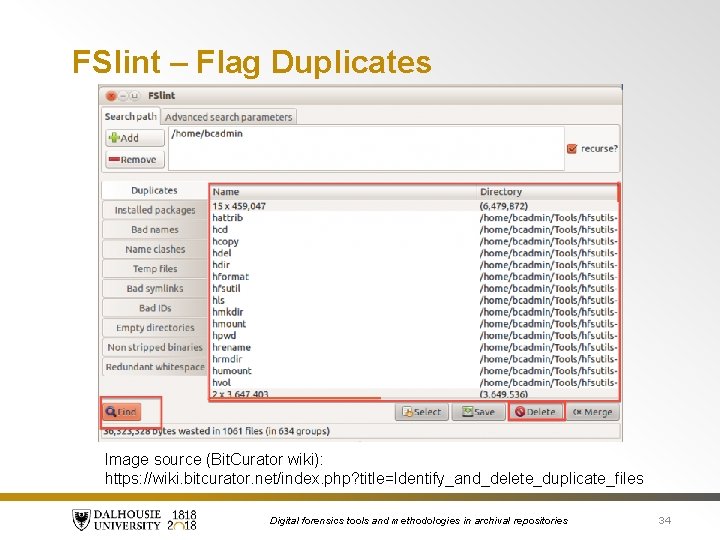Click the Directory column header
The width and height of the screenshot is (720, 540).
click(547, 192)
